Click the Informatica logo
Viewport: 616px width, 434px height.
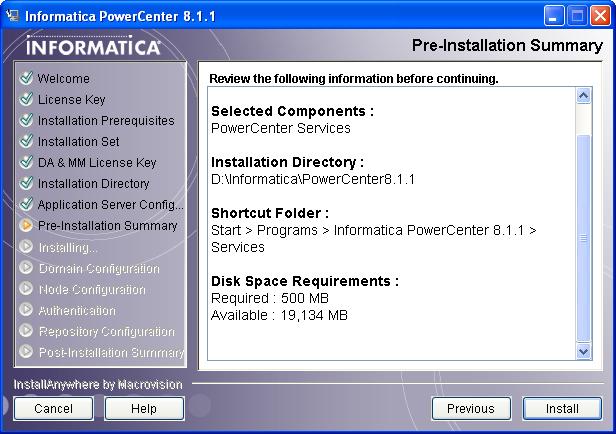[x=94, y=46]
